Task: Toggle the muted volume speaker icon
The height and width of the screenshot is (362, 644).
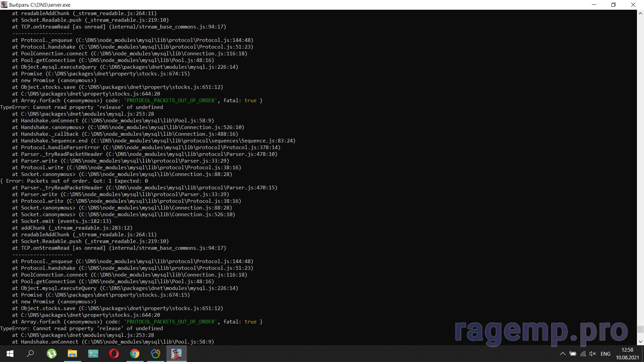Action: (x=593, y=354)
